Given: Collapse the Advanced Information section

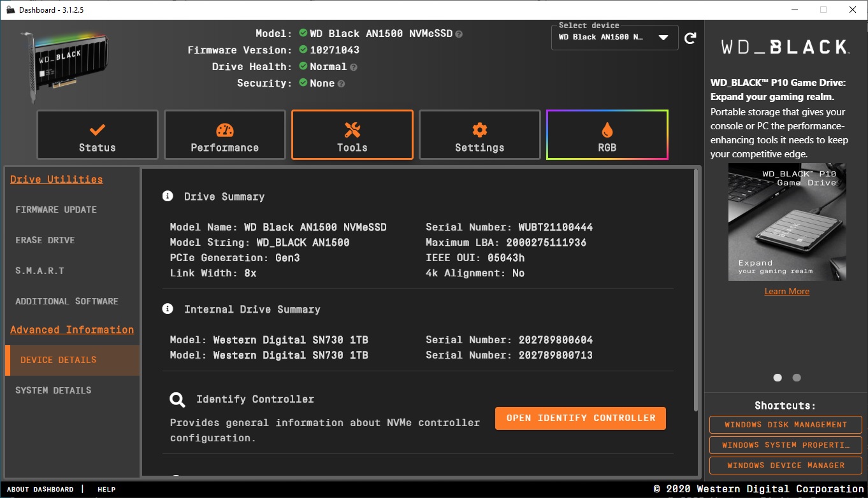Looking at the screenshot, I should point(72,330).
